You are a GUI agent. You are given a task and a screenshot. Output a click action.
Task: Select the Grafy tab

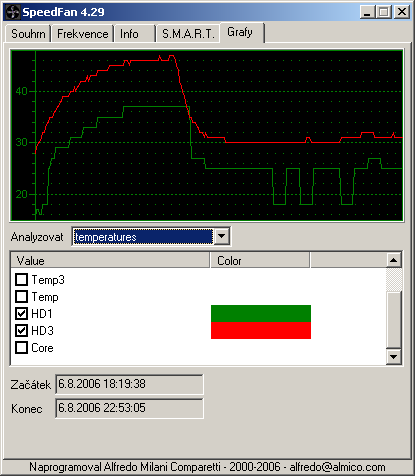click(x=242, y=33)
